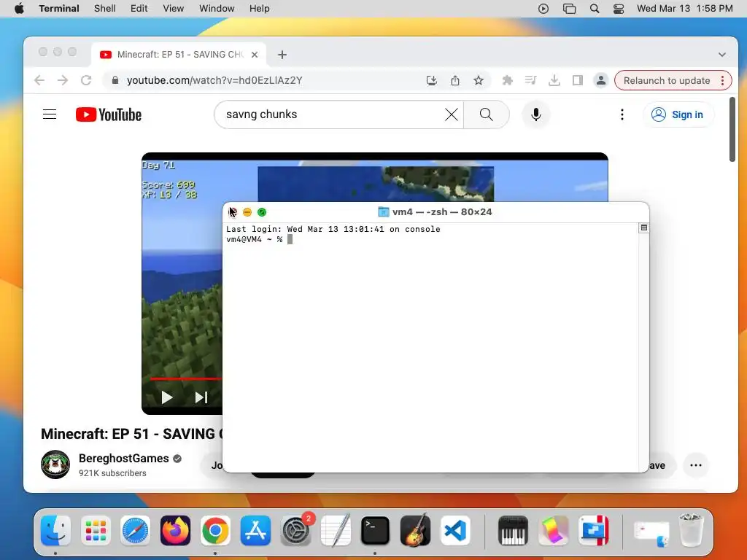Minimize the Terminal window with the yellow button
Screen dimensions: 747x560
point(247,212)
